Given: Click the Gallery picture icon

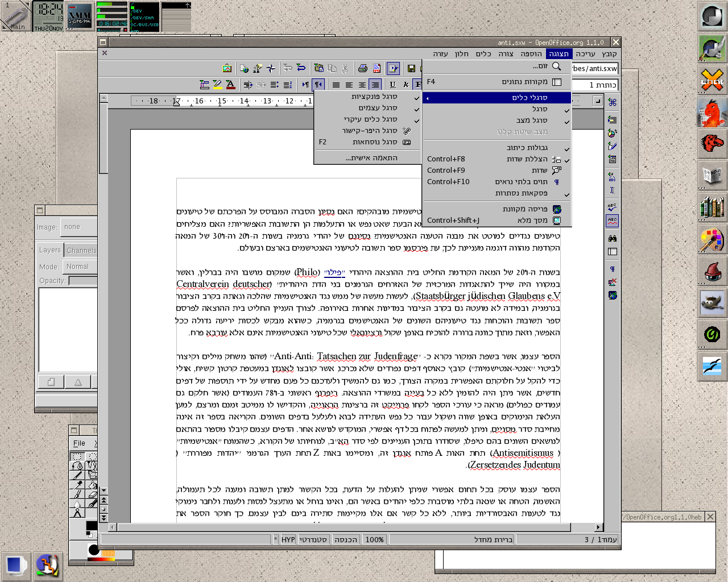Looking at the screenshot, I should pos(227,69).
